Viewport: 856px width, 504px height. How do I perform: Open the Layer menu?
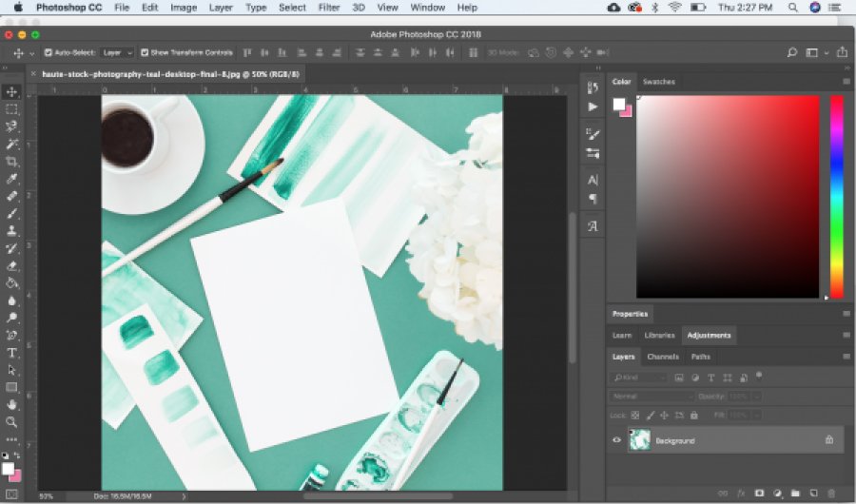pyautogui.click(x=221, y=8)
